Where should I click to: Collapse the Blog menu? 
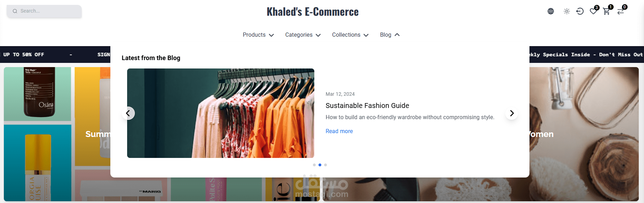390,35
